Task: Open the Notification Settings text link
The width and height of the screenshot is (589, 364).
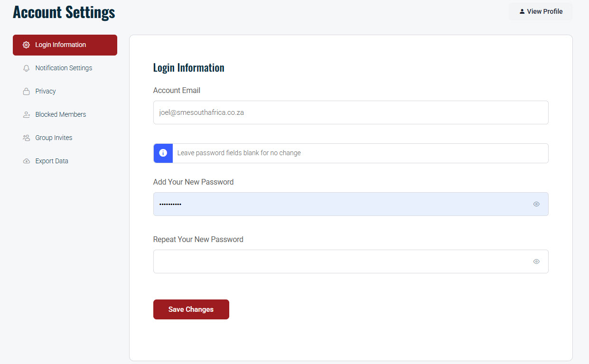Action: click(64, 68)
